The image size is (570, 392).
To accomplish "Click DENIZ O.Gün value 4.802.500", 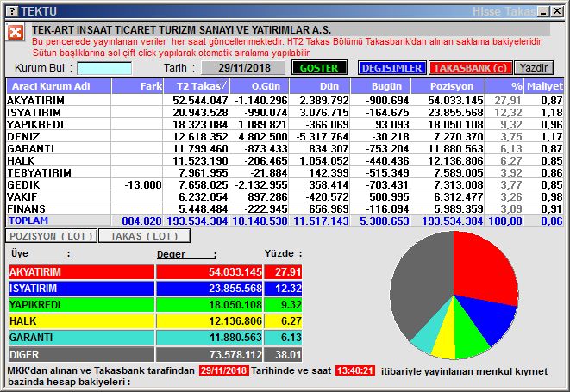I will pos(262,137).
